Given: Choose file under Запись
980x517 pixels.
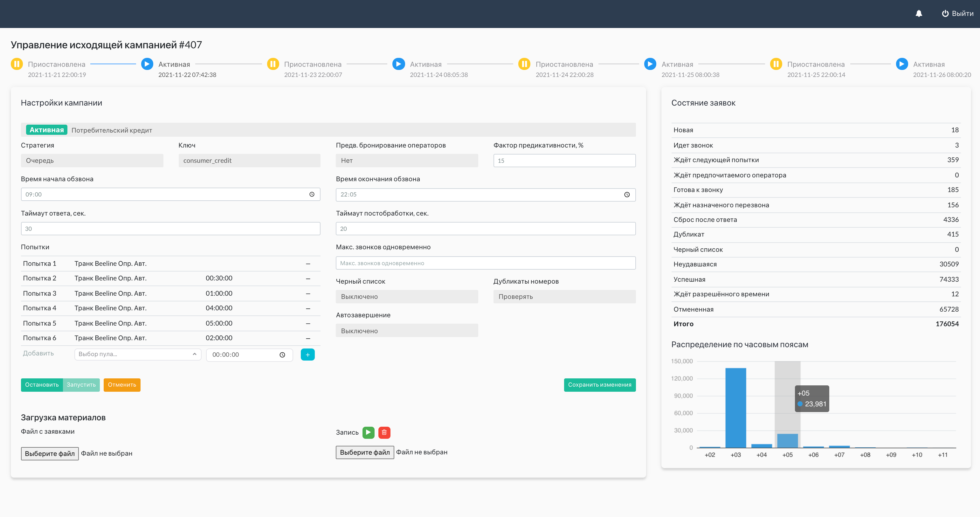Looking at the screenshot, I should [365, 452].
